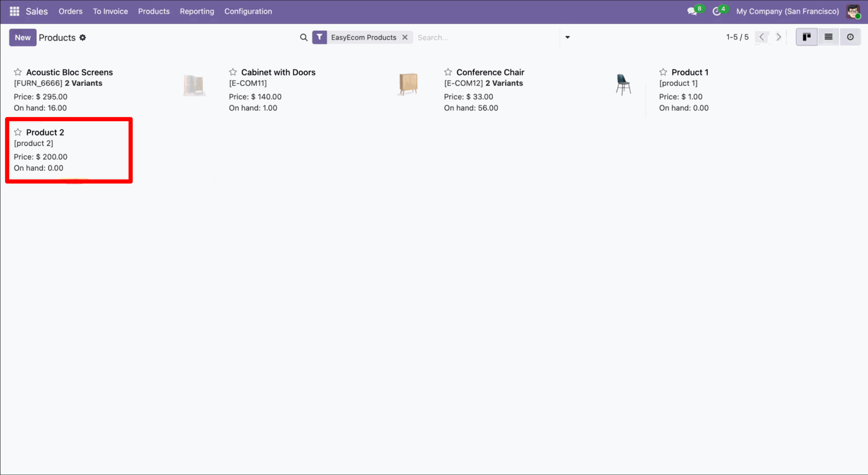The height and width of the screenshot is (475, 868).
Task: Click the Cabinet with Doors thumbnail image
Action: pyautogui.click(x=409, y=84)
